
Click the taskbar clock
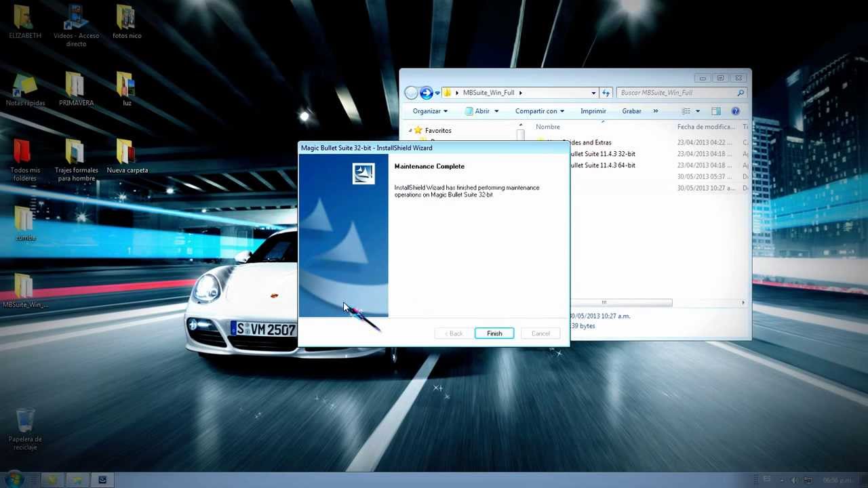(837, 480)
